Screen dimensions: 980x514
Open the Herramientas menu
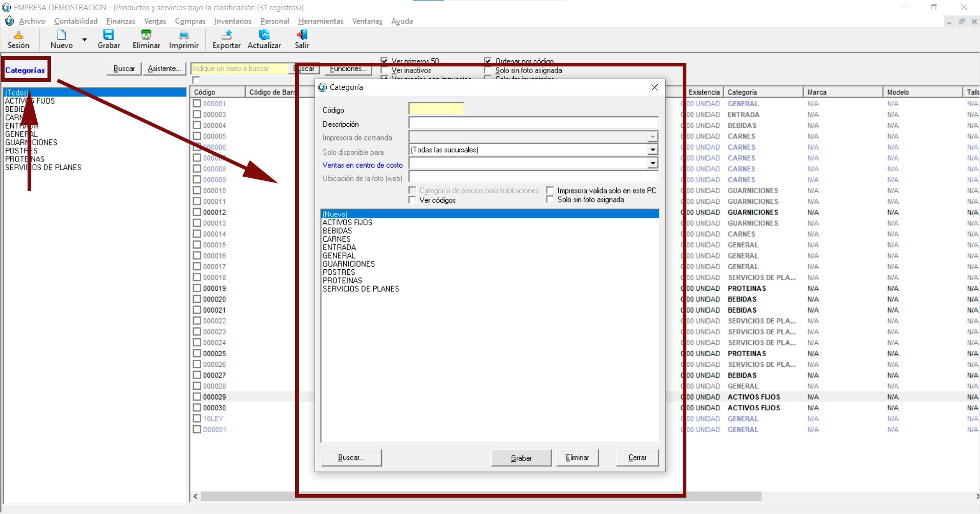pyautogui.click(x=320, y=21)
